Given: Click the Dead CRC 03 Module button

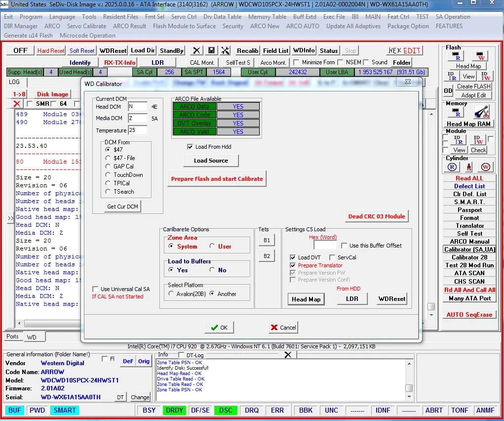Looking at the screenshot, I should 377,216.
